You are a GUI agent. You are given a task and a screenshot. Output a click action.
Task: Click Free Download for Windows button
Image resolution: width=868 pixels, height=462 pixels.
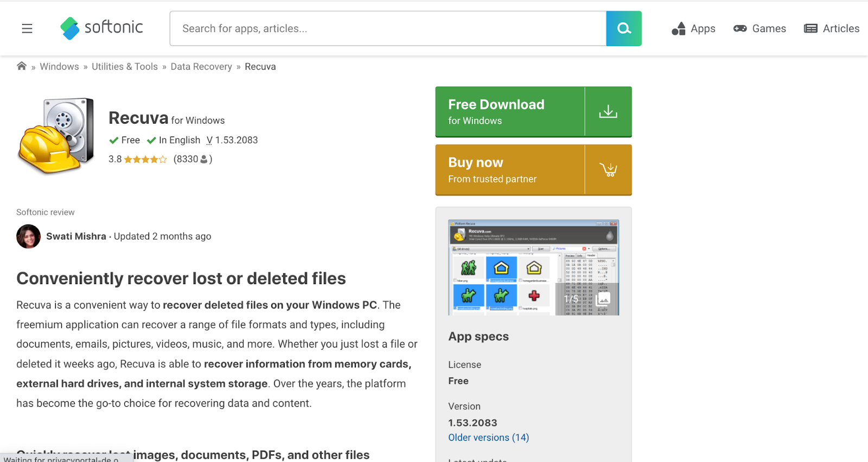pyautogui.click(x=533, y=112)
